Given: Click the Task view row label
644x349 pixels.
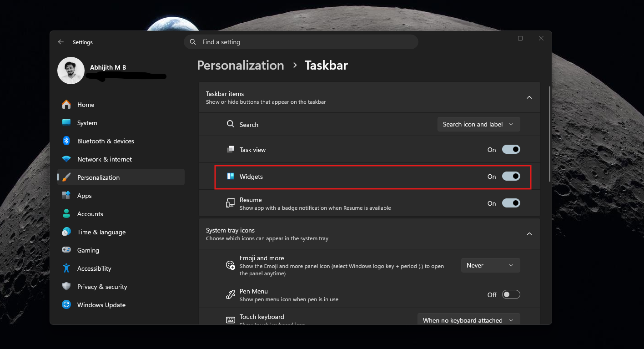Looking at the screenshot, I should pyautogui.click(x=252, y=150).
